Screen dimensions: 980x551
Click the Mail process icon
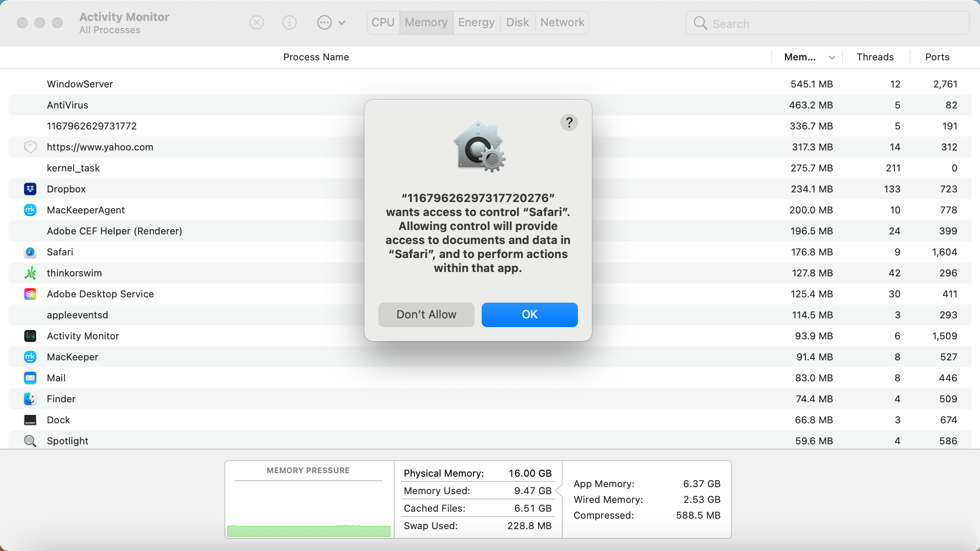[30, 377]
